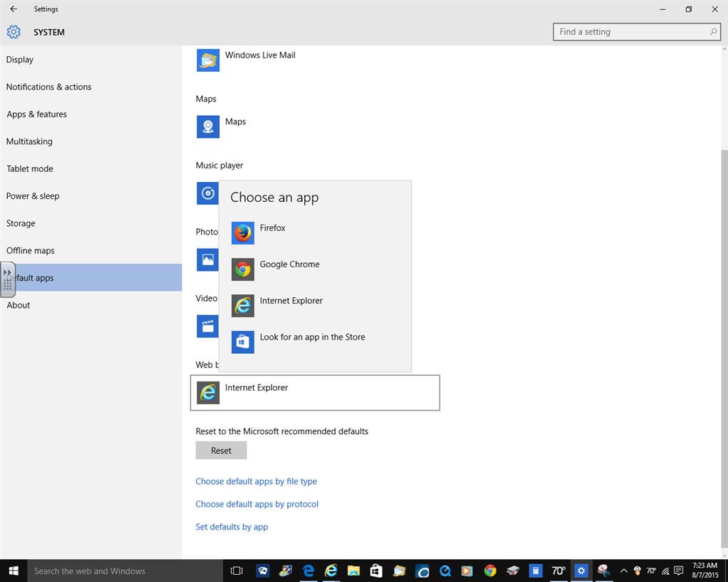This screenshot has height=582, width=728.
Task: Open Task View on the taskbar
Action: point(237,571)
